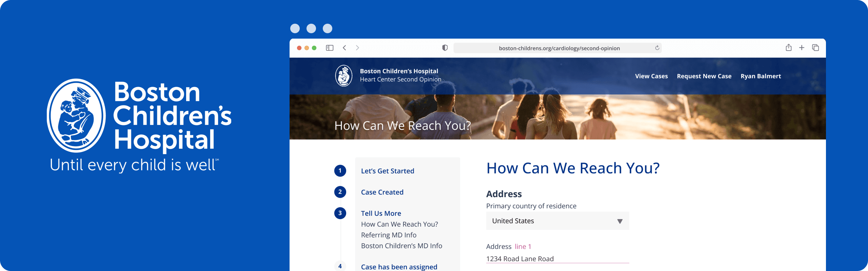
Task: Click the address bar URL field
Action: (557, 48)
